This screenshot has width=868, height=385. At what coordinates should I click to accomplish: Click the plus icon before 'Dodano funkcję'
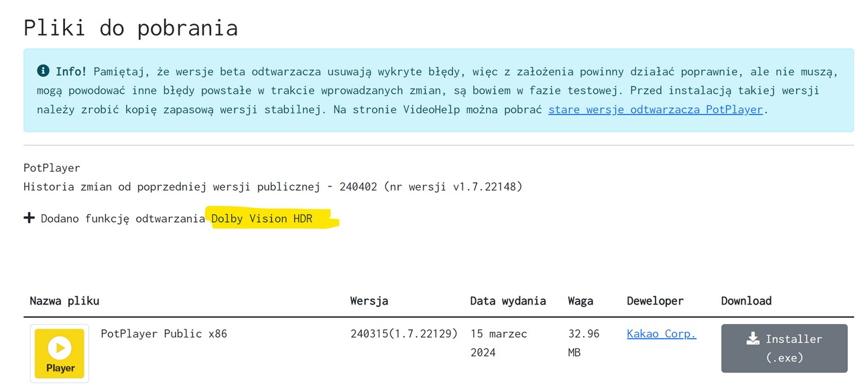pyautogui.click(x=29, y=218)
